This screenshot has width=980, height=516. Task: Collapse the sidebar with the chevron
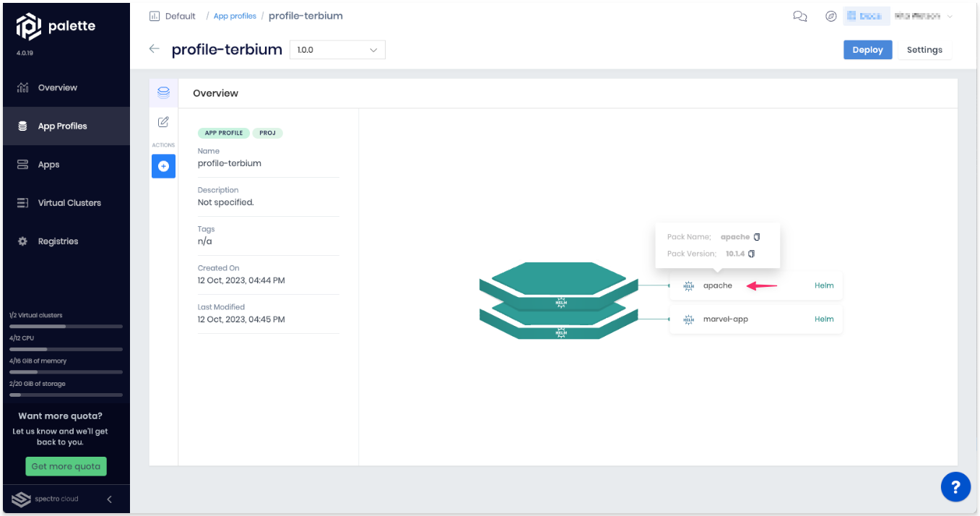pos(110,499)
